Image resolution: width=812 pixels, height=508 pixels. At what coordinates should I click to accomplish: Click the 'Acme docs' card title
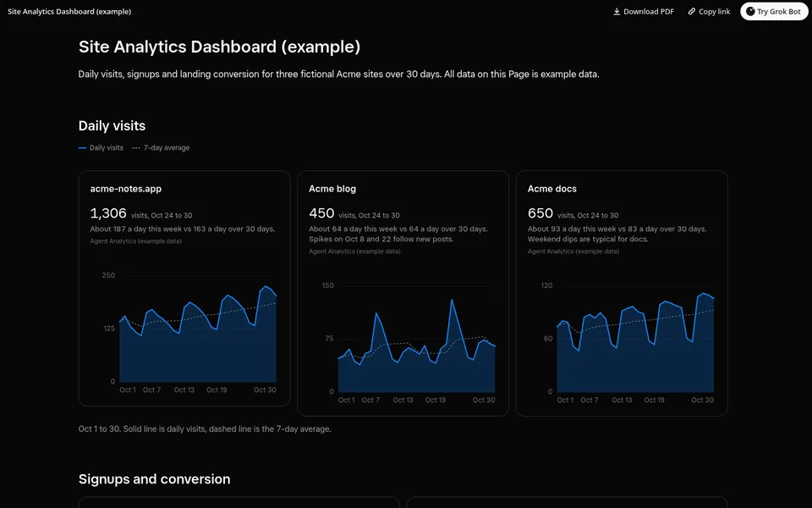(x=552, y=189)
